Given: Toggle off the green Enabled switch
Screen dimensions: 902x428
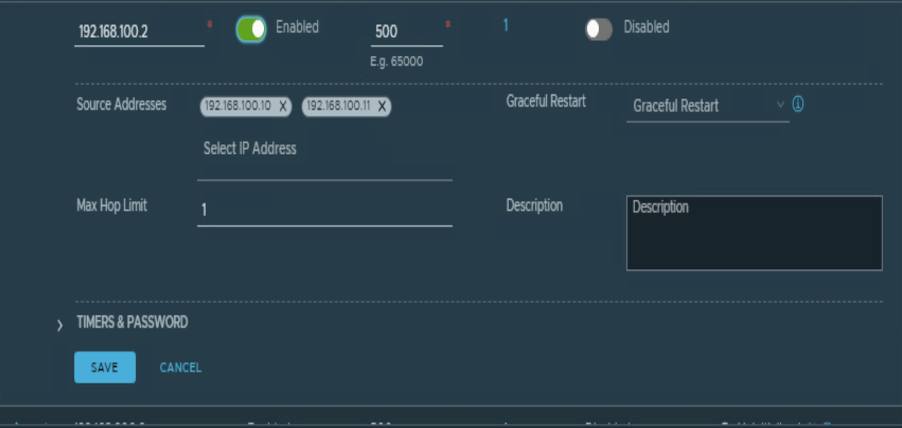Looking at the screenshot, I should [251, 30].
